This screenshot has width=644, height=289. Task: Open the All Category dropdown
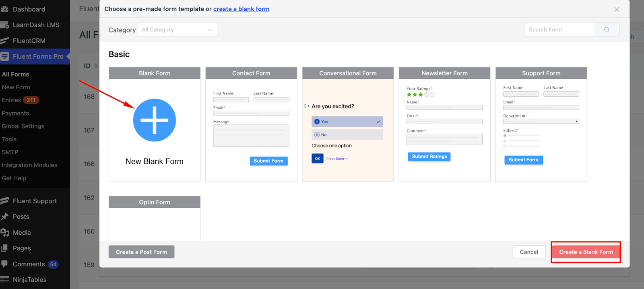click(x=178, y=29)
